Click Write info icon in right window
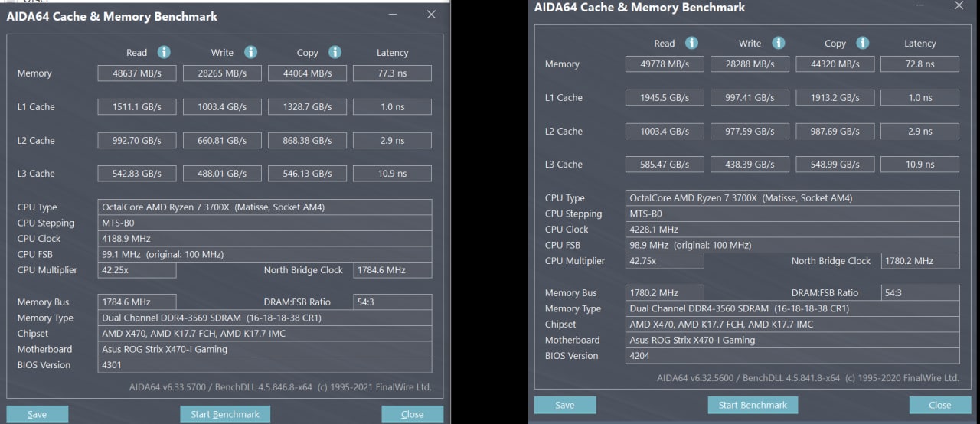 (778, 43)
